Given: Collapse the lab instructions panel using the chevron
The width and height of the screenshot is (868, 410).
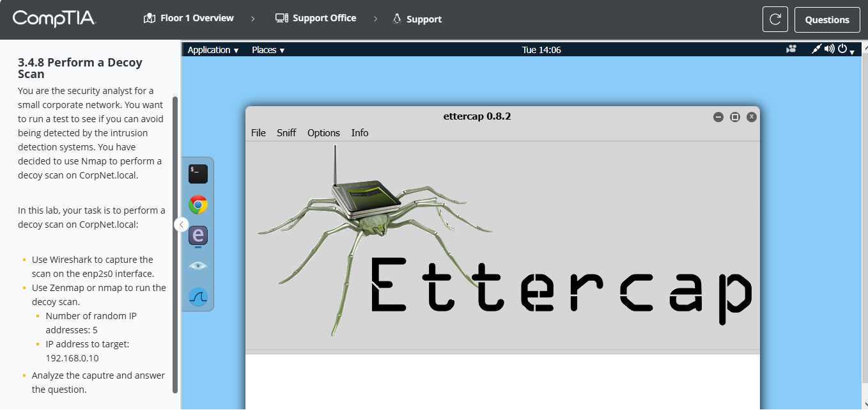Looking at the screenshot, I should [x=181, y=225].
